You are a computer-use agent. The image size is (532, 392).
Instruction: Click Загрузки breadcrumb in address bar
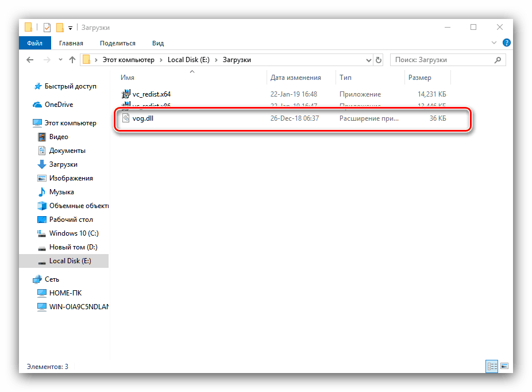click(x=237, y=60)
